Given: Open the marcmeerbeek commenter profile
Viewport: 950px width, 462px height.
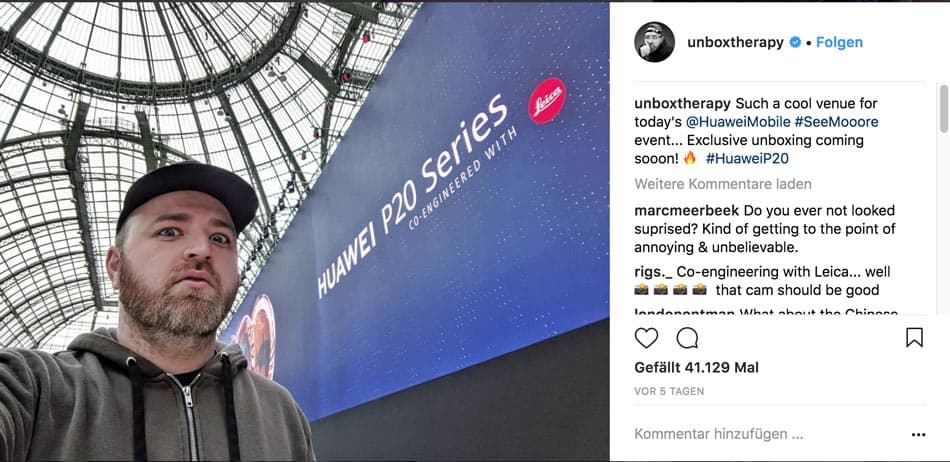Looking at the screenshot, I should [686, 211].
